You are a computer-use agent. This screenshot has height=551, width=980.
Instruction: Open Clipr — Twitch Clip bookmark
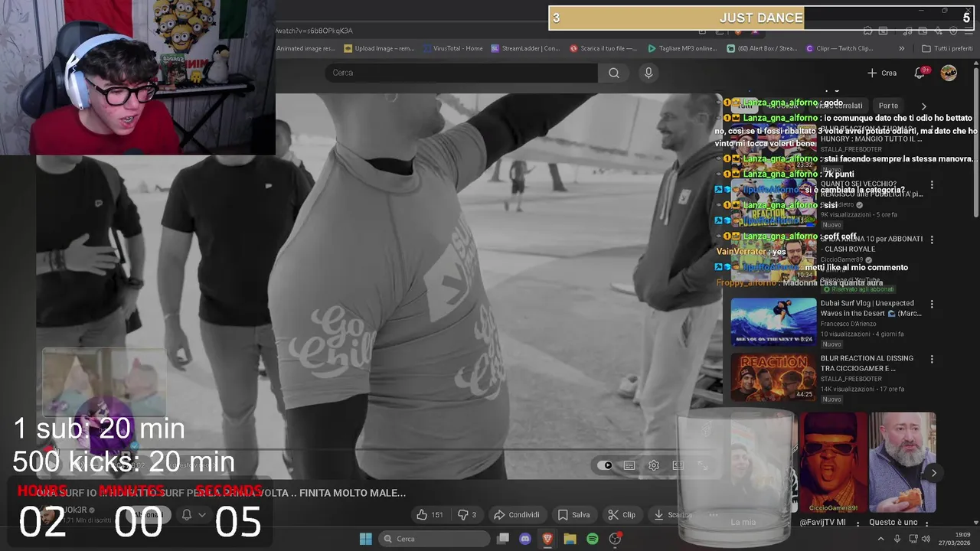(840, 48)
